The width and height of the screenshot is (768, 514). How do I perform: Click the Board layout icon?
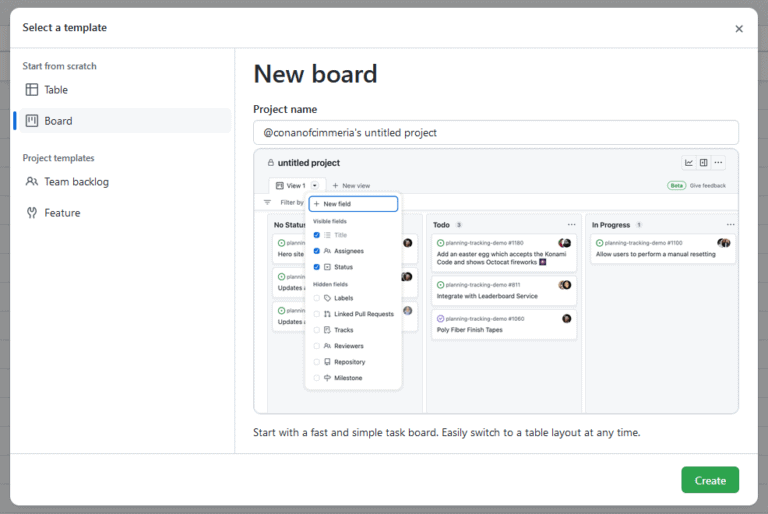(32, 121)
